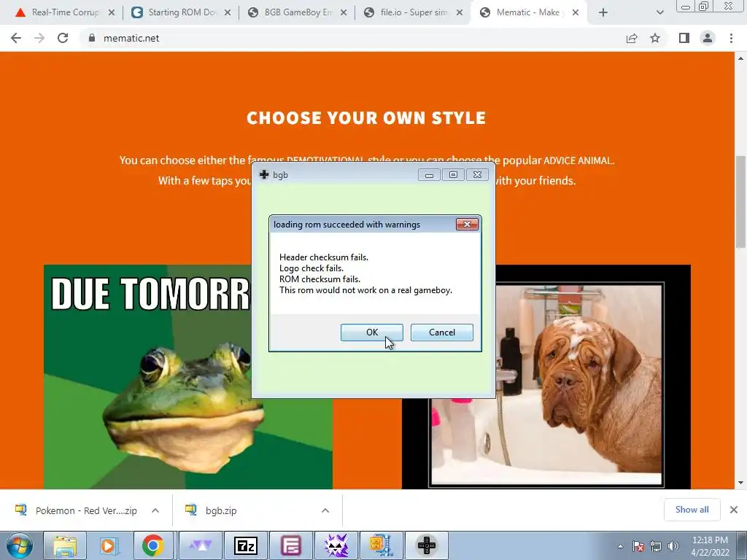The width and height of the screenshot is (747, 560).
Task: Open Windows Media Player from the taskbar
Action: click(x=109, y=545)
